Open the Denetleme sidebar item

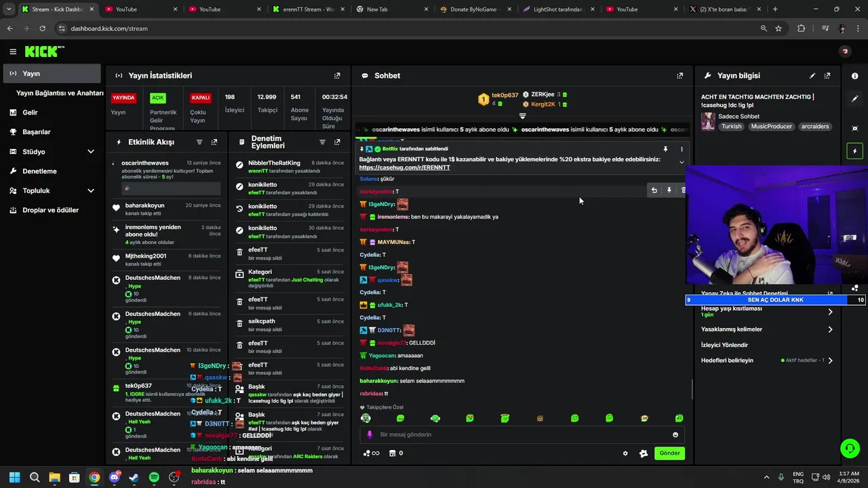pos(52,171)
